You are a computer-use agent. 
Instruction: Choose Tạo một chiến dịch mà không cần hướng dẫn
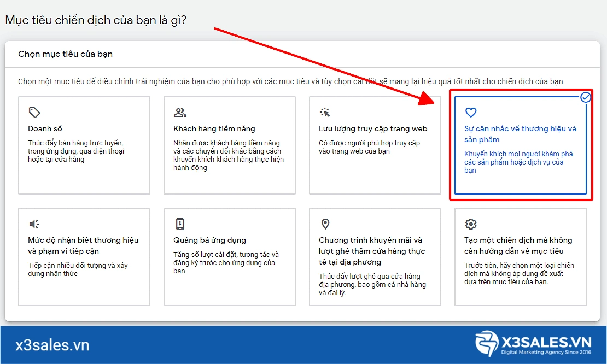tap(518, 245)
